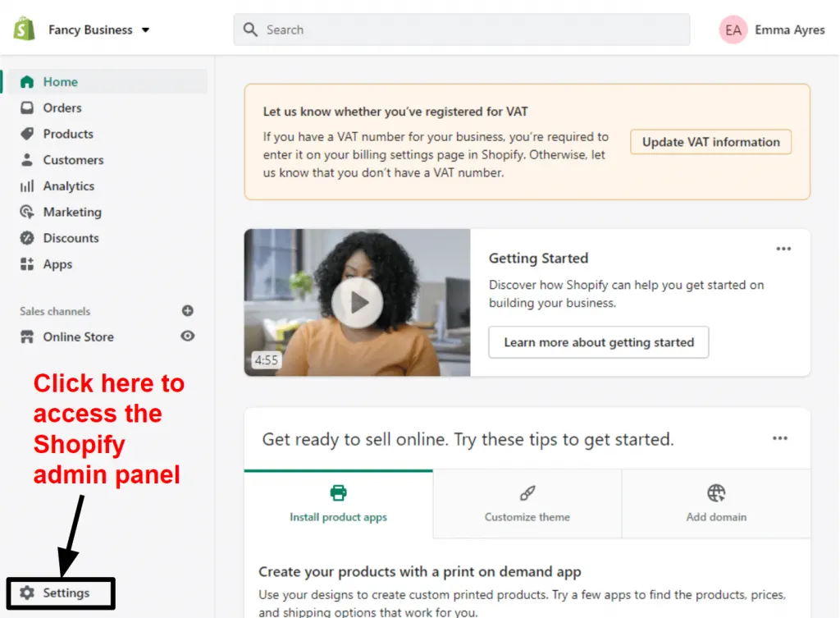The image size is (840, 618).
Task: Switch to the Customize theme tab
Action: coord(527,504)
